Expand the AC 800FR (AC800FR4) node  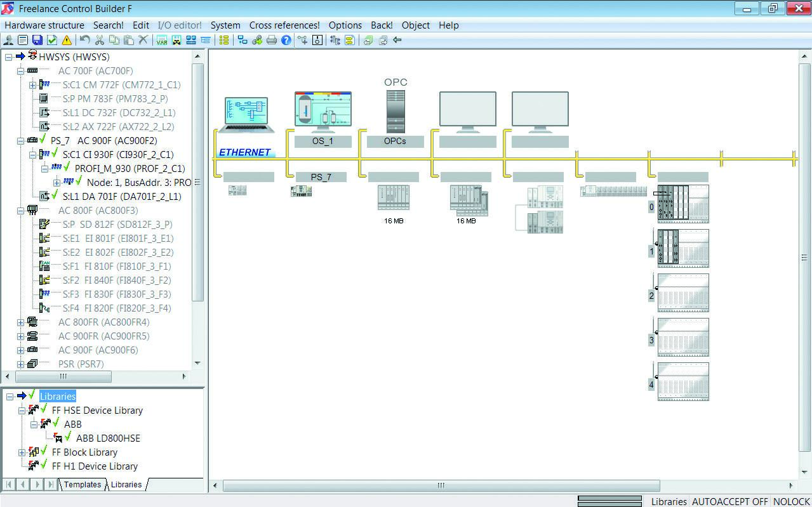point(21,322)
